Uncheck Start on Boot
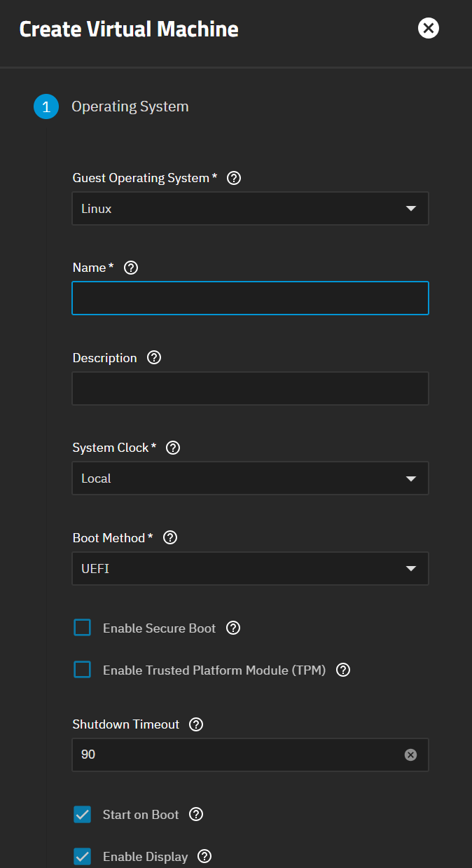472x868 pixels. pyautogui.click(x=83, y=814)
